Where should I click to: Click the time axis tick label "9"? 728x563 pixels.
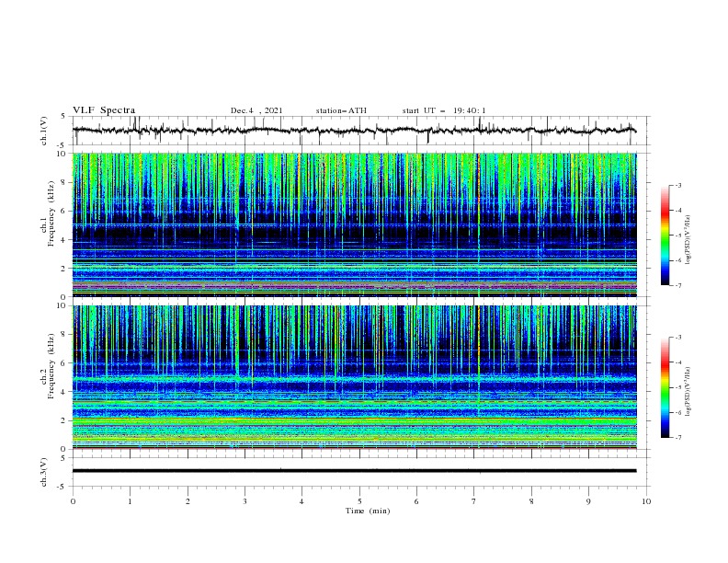588,501
